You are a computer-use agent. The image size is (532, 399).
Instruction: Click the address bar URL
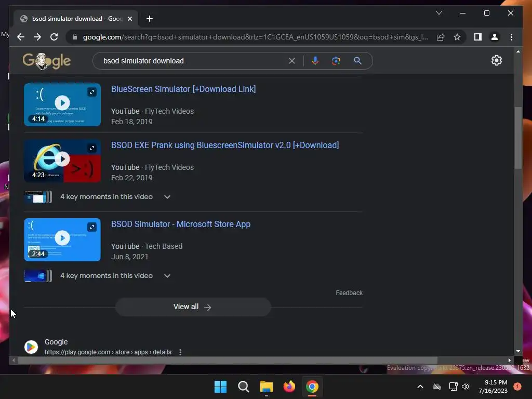pyautogui.click(x=255, y=37)
